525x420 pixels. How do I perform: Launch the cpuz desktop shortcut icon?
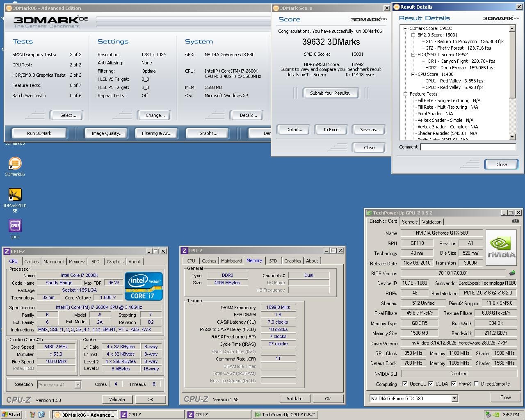[x=15, y=226]
